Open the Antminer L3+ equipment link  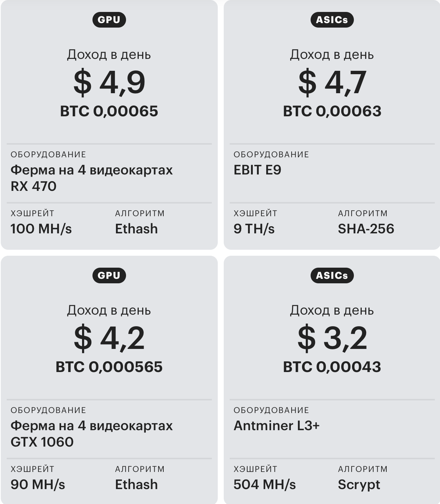[x=276, y=426]
